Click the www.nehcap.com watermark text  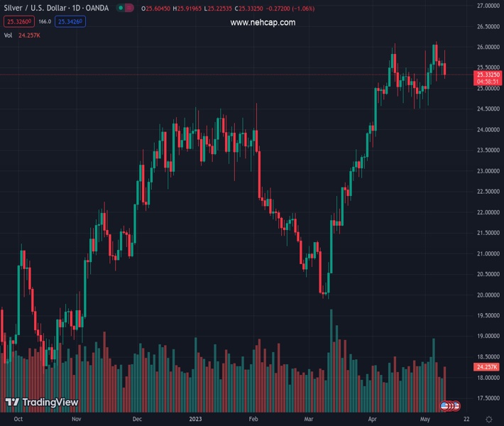[x=263, y=23]
